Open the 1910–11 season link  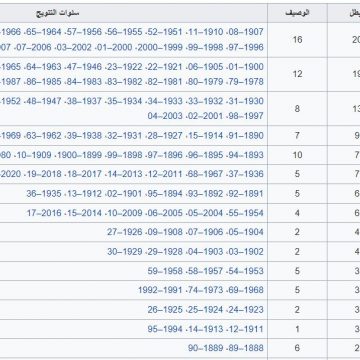[x=206, y=32]
